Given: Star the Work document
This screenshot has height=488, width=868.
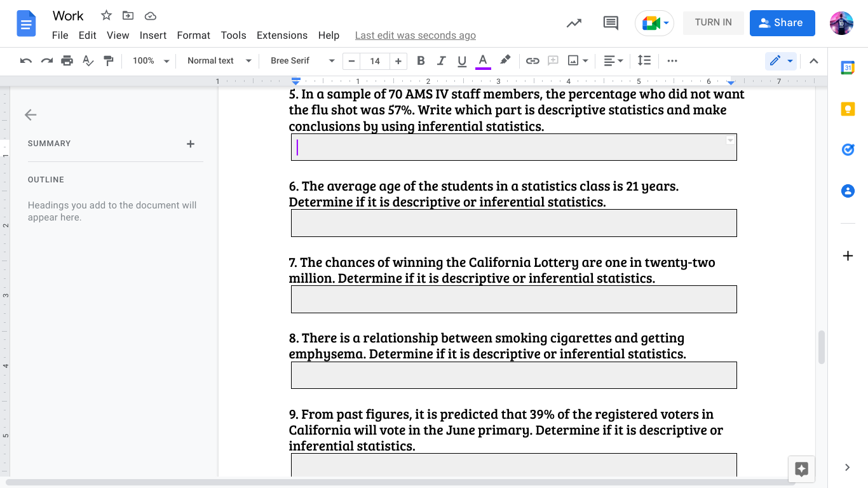Looking at the screenshot, I should (106, 15).
